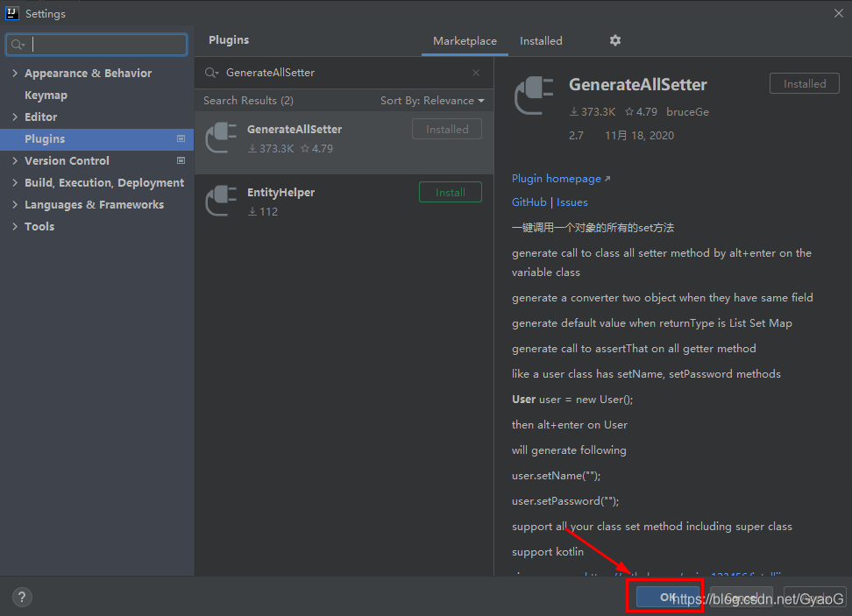
Task: Click the large GenerateAllSetter plugin logo in details
Action: 534,96
